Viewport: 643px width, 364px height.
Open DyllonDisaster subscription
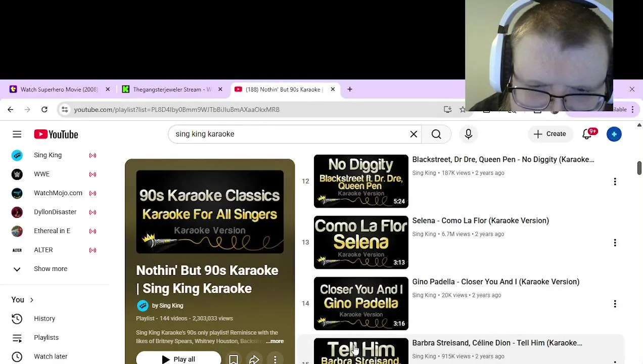(x=54, y=212)
